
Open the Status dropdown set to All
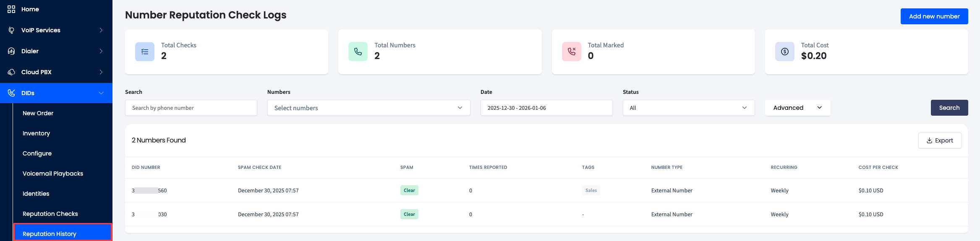[x=689, y=108]
